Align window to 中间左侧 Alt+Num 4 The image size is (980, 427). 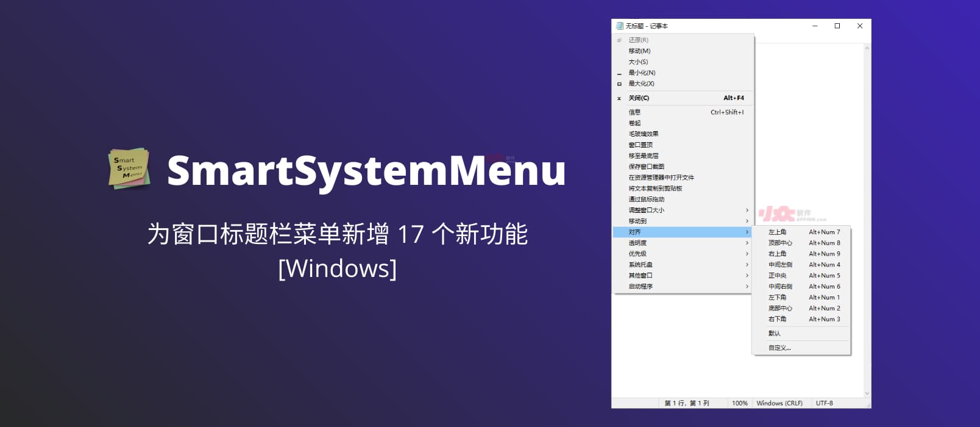(801, 265)
